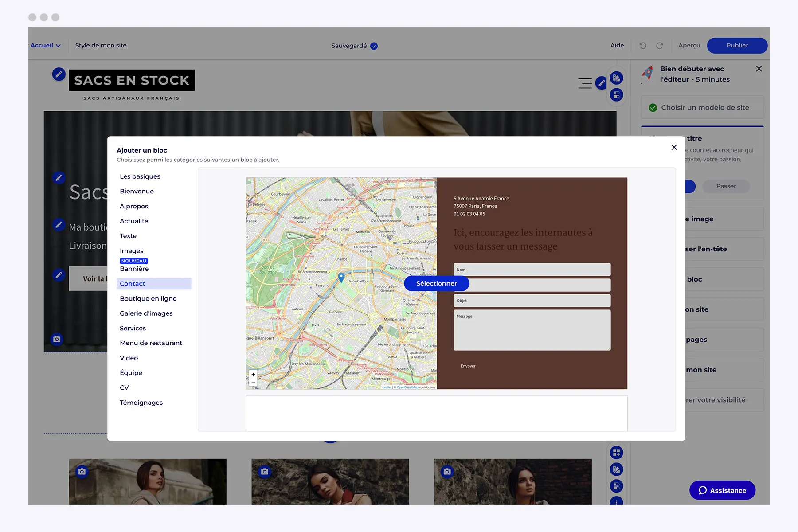Image resolution: width=798 pixels, height=532 pixels.
Task: Click the redo arrow icon
Action: 660,46
